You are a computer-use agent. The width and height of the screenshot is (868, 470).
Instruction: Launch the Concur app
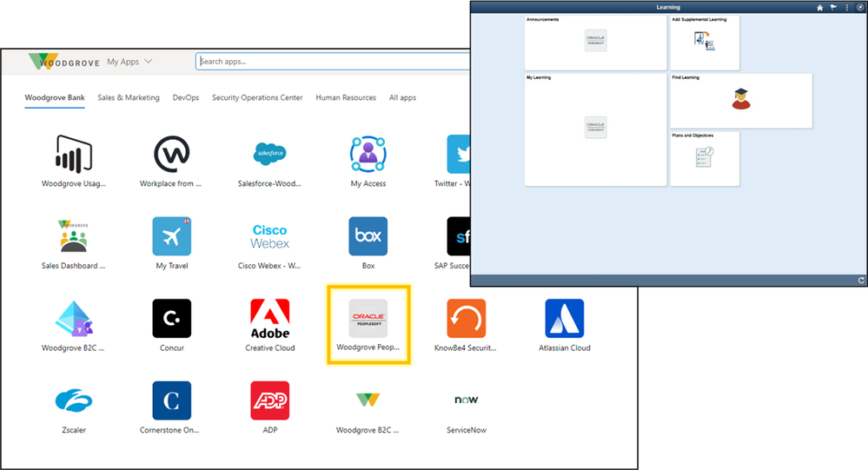172,326
